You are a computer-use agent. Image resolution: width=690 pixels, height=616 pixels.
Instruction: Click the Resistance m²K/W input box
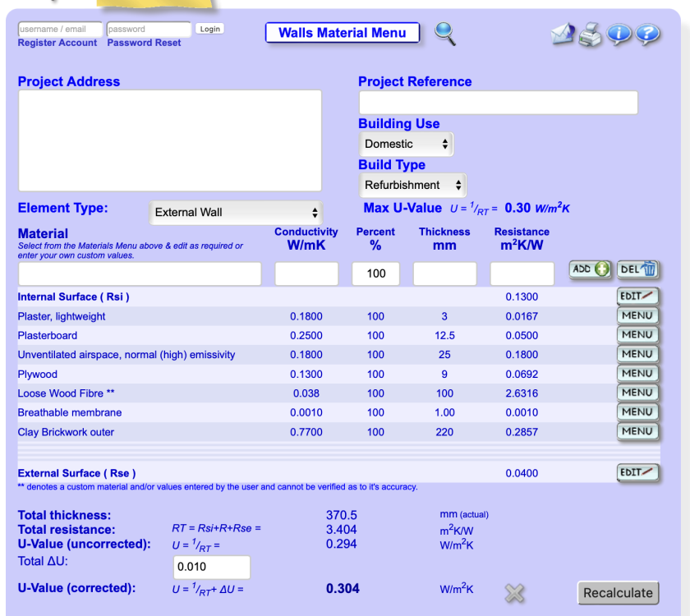pyautogui.click(x=522, y=274)
